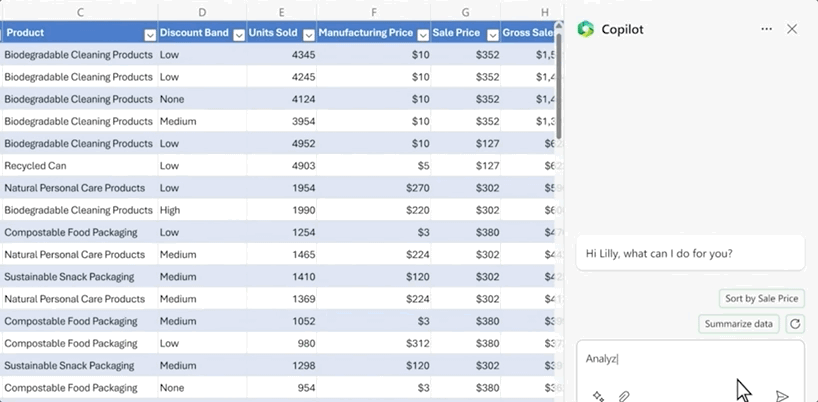
Task: Click the Summarize data suggestion
Action: coord(738,324)
